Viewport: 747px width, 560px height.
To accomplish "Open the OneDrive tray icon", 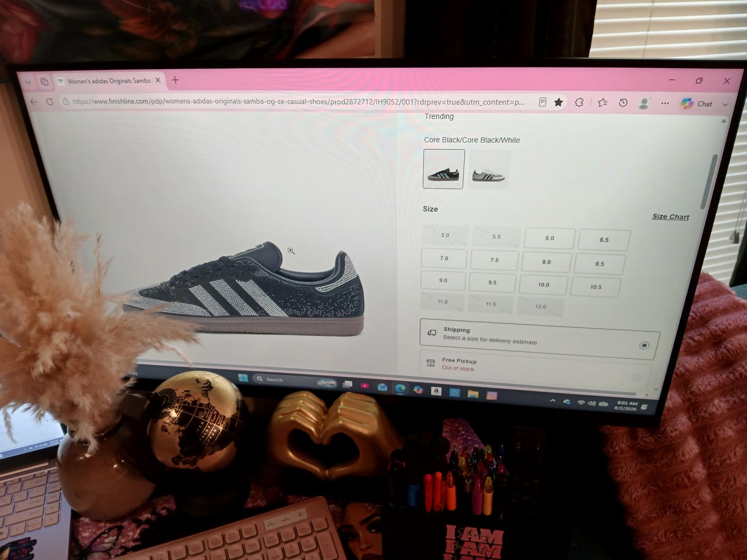I will tap(567, 402).
